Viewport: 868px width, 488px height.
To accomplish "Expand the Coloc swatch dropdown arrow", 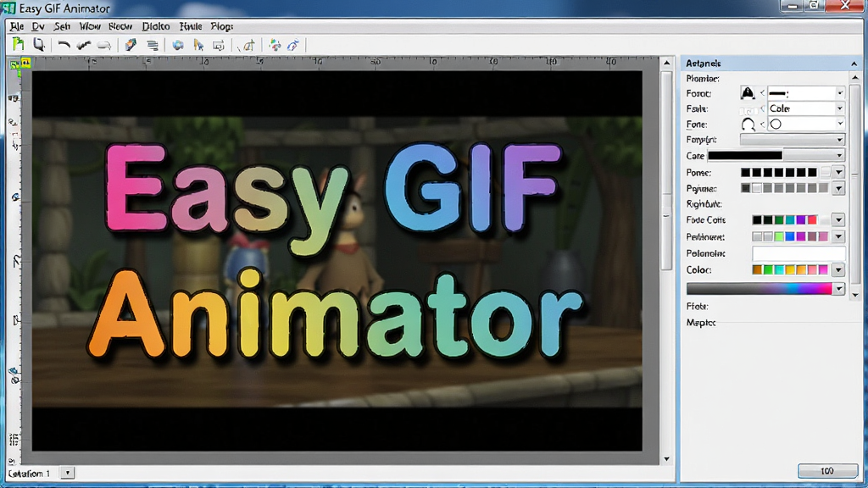I will (839, 270).
